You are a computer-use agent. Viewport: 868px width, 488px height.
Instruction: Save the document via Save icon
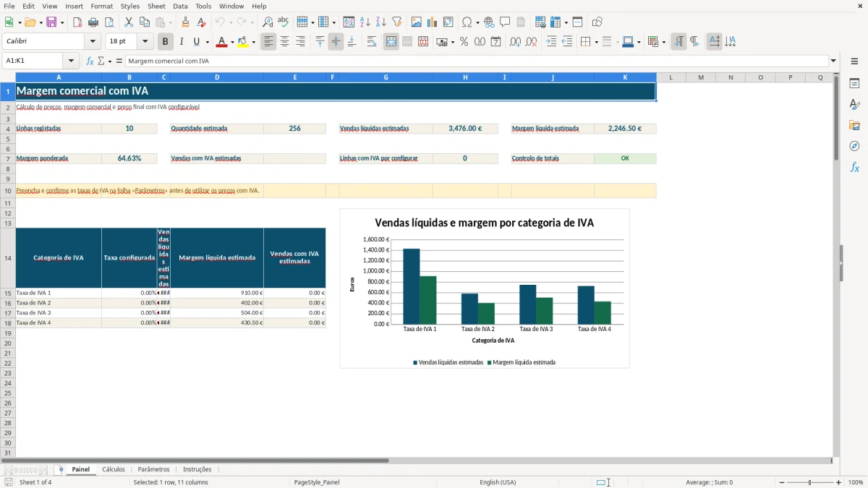point(51,22)
